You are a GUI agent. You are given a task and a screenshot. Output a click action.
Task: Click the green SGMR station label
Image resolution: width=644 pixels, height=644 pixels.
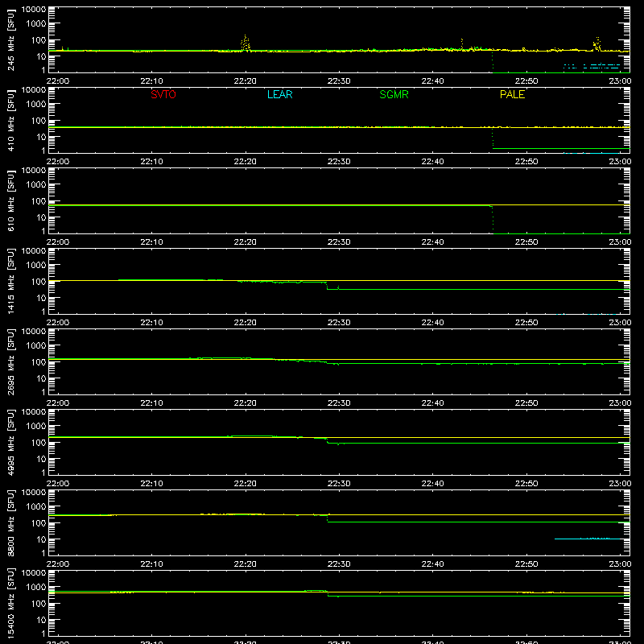[394, 94]
